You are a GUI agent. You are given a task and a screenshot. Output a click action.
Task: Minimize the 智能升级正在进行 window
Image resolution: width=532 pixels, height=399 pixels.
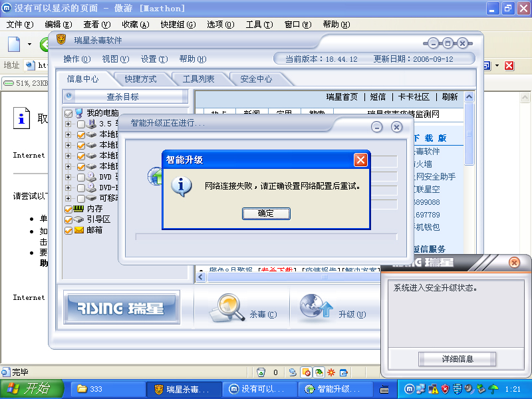tap(376, 127)
